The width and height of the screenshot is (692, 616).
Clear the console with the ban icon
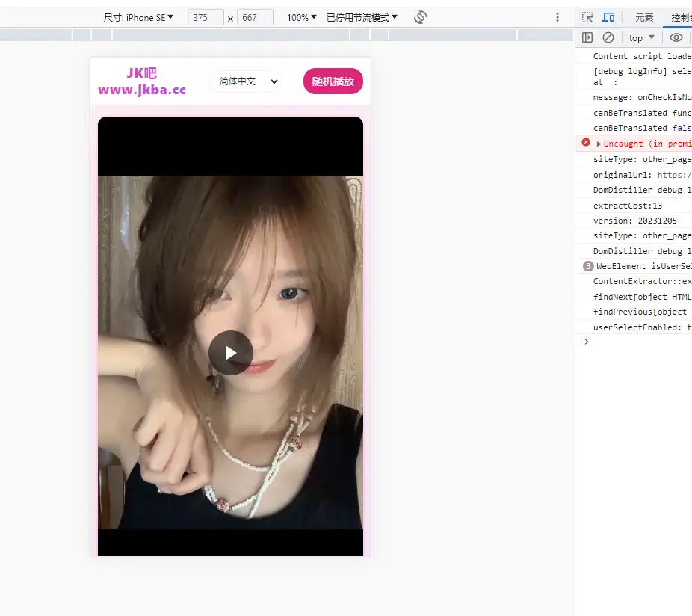point(608,37)
